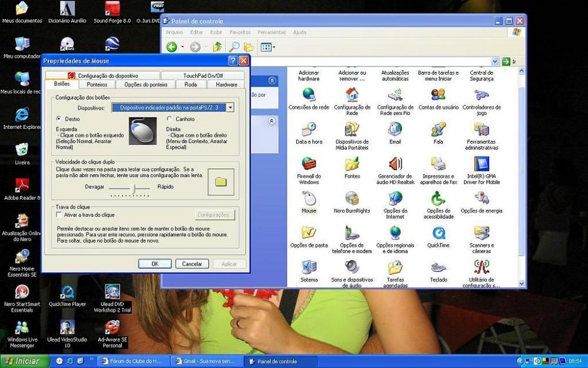Open Scanners e câmeras icon

point(482,233)
